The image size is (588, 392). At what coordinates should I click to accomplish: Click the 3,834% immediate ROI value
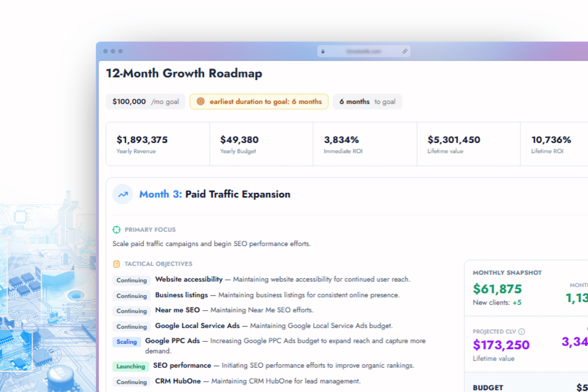click(x=342, y=140)
